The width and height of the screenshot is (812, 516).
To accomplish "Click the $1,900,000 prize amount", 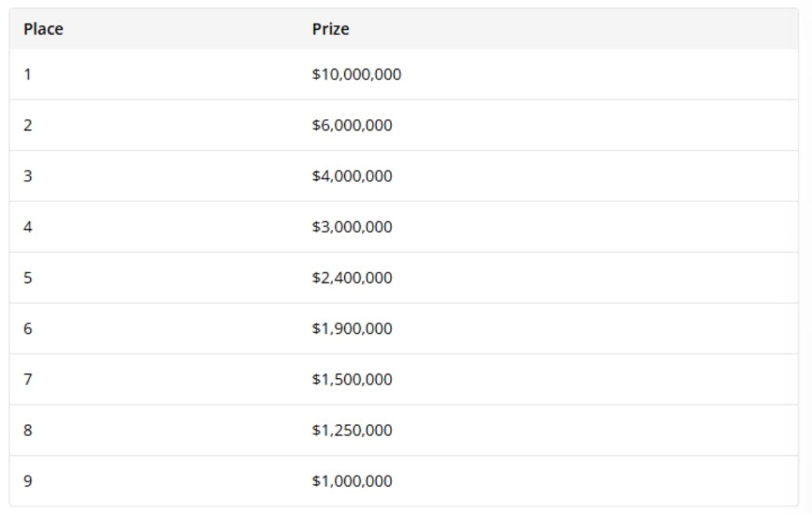I will 352,328.
